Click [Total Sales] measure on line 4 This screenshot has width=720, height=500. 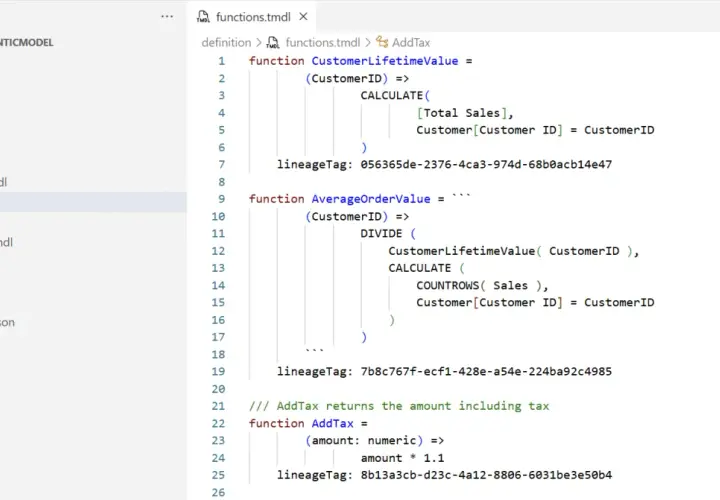pyautogui.click(x=461, y=113)
